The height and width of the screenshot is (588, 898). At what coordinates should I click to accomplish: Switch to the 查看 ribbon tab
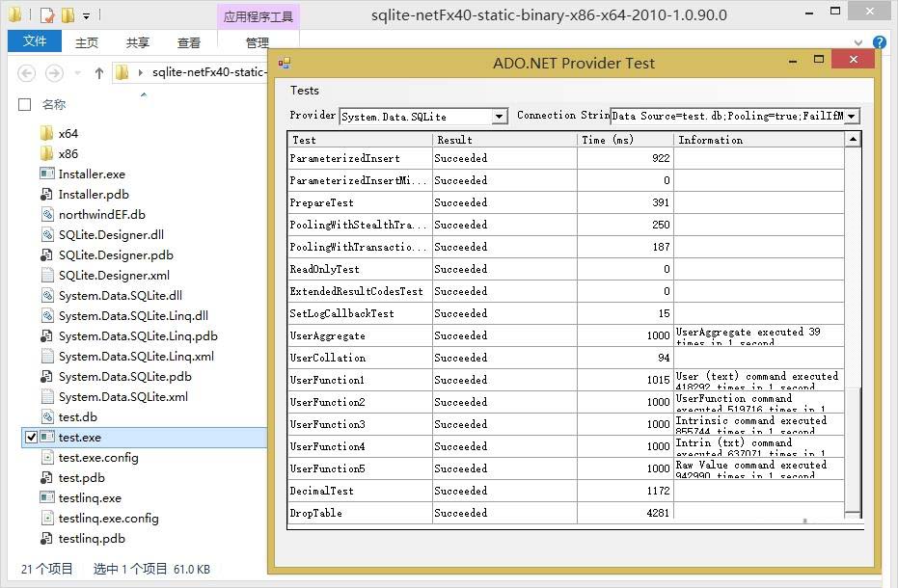point(188,42)
